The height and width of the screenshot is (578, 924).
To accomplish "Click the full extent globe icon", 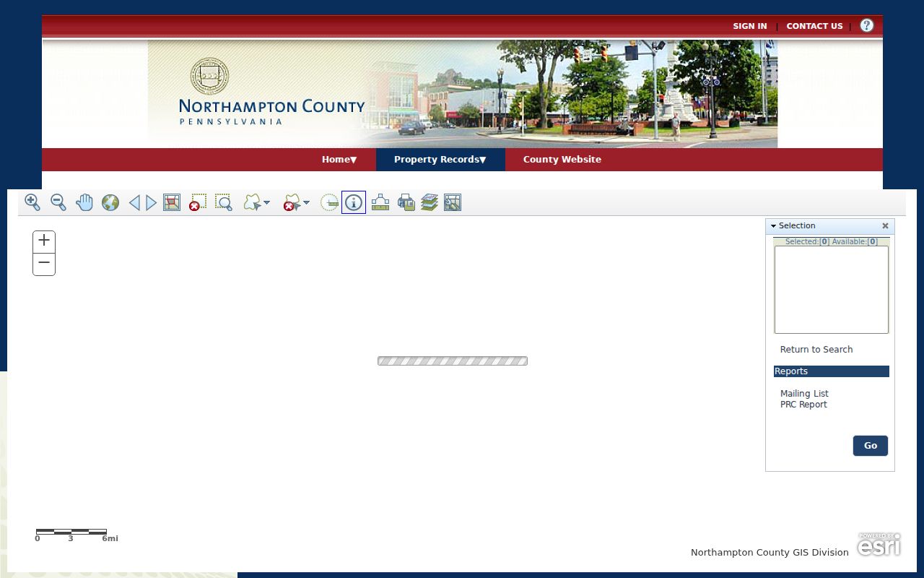I will [110, 203].
